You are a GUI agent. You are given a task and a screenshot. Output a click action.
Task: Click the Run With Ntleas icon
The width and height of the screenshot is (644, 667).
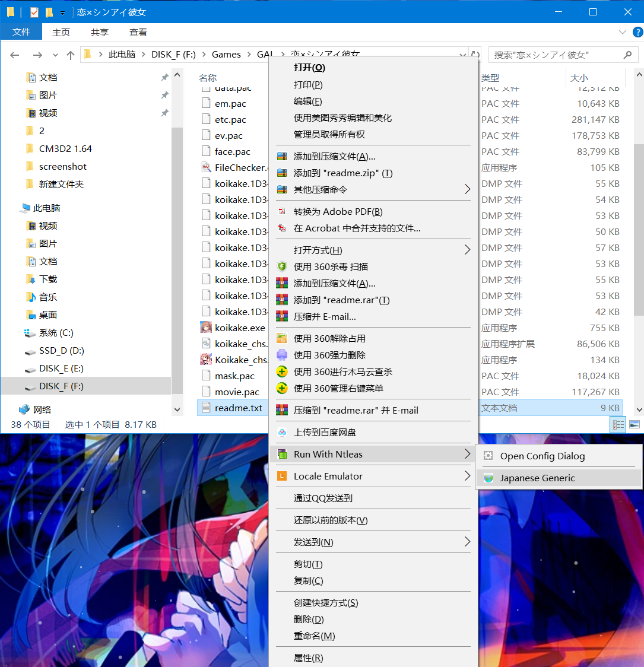[x=282, y=455]
